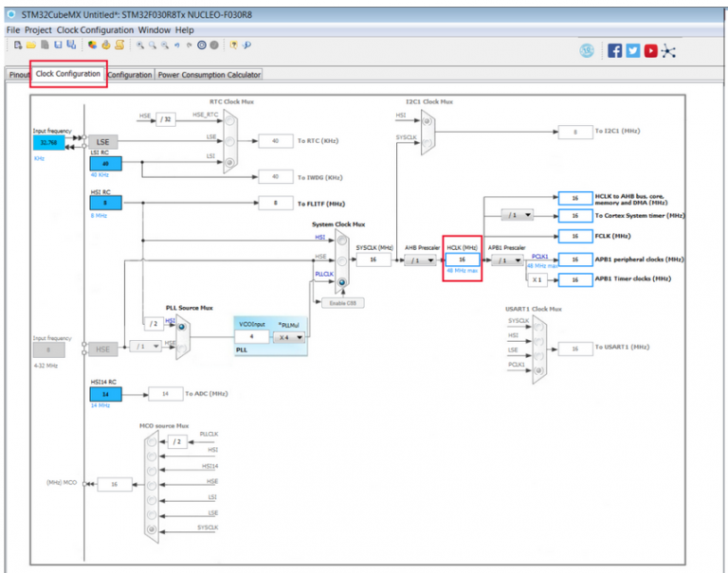
Task: Click the blue update-check toolbar icon
Action: (247, 45)
